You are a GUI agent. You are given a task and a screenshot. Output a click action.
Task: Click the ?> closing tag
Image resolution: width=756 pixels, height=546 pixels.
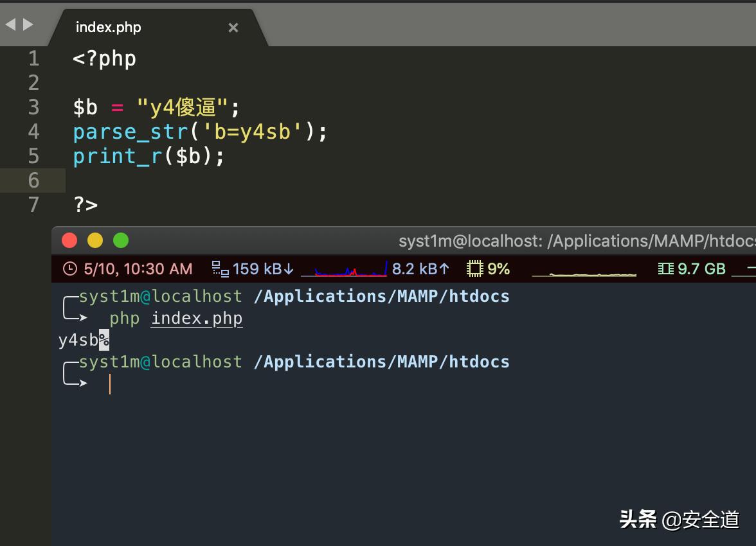pyautogui.click(x=85, y=205)
